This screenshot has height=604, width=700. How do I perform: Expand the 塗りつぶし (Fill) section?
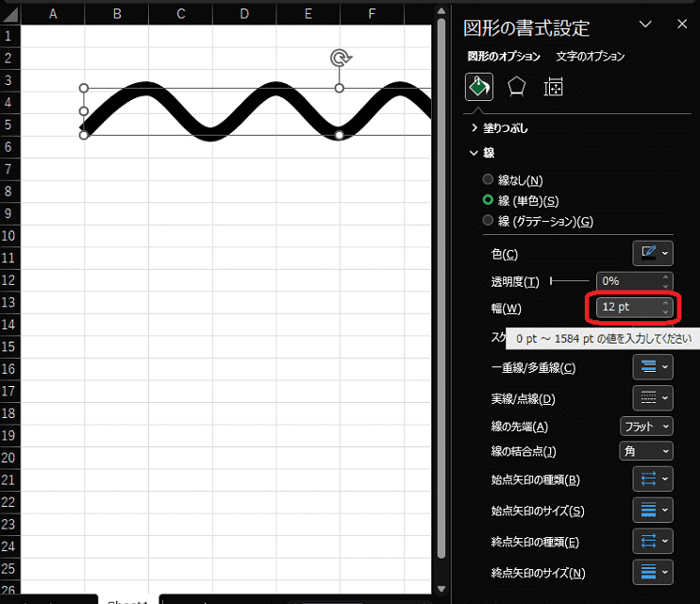click(x=500, y=127)
